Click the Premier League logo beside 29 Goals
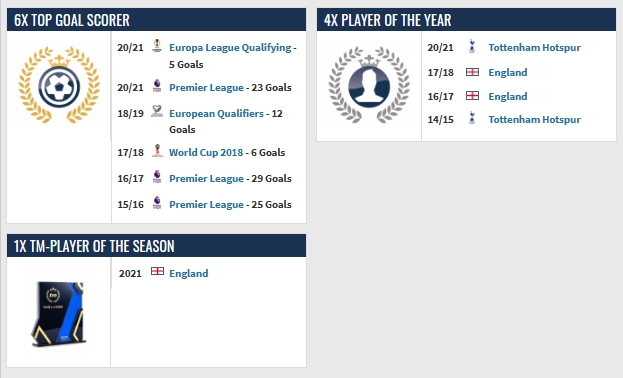623x378 pixels. tap(157, 177)
